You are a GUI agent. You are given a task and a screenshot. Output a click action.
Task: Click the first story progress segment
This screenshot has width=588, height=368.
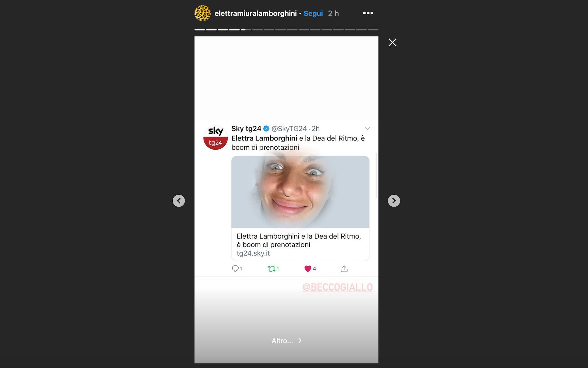pos(200,30)
